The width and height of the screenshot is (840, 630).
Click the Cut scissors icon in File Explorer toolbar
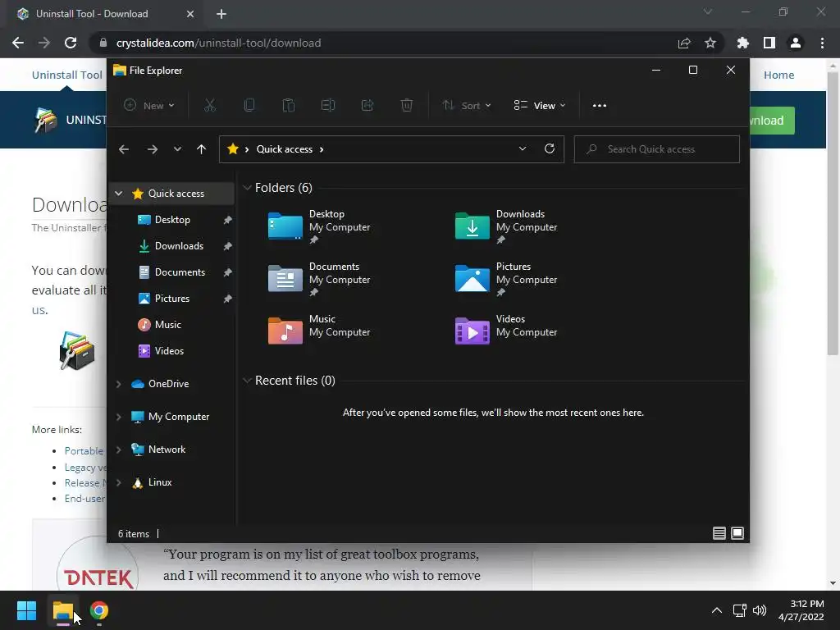pos(209,106)
